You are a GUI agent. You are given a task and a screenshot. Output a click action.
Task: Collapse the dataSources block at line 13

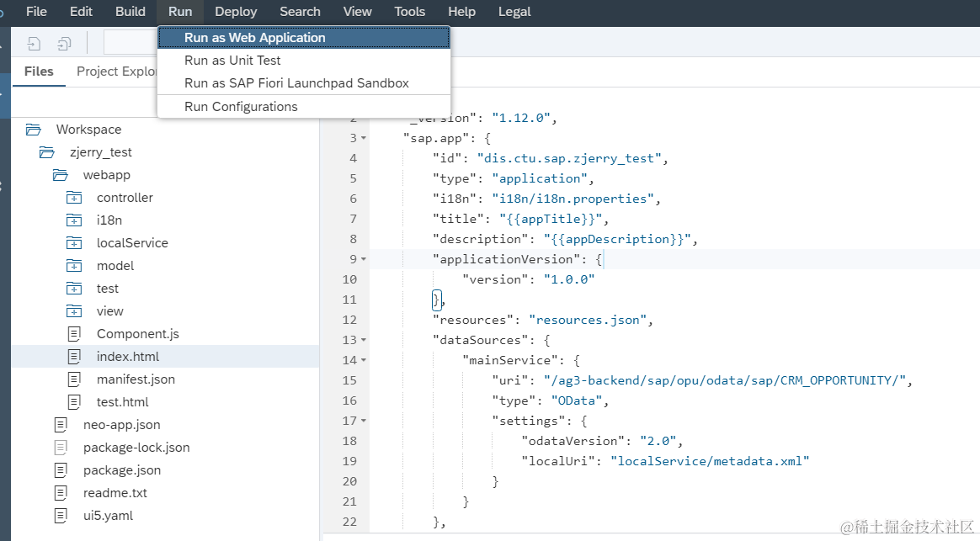(364, 341)
